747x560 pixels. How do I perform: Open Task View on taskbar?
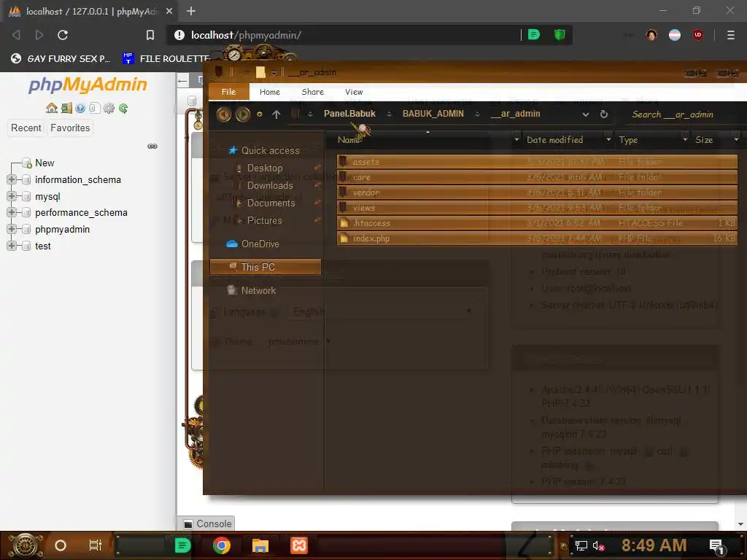coord(96,545)
